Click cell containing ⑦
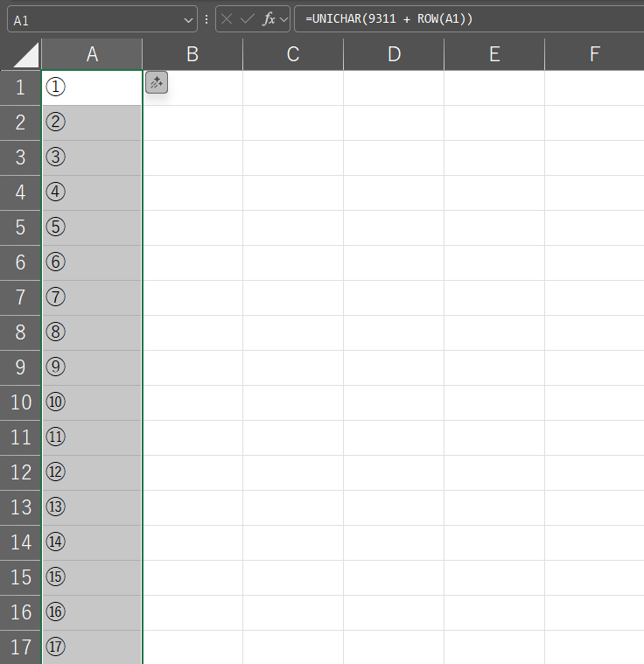Screen dimensions: 644x664 coord(92,297)
